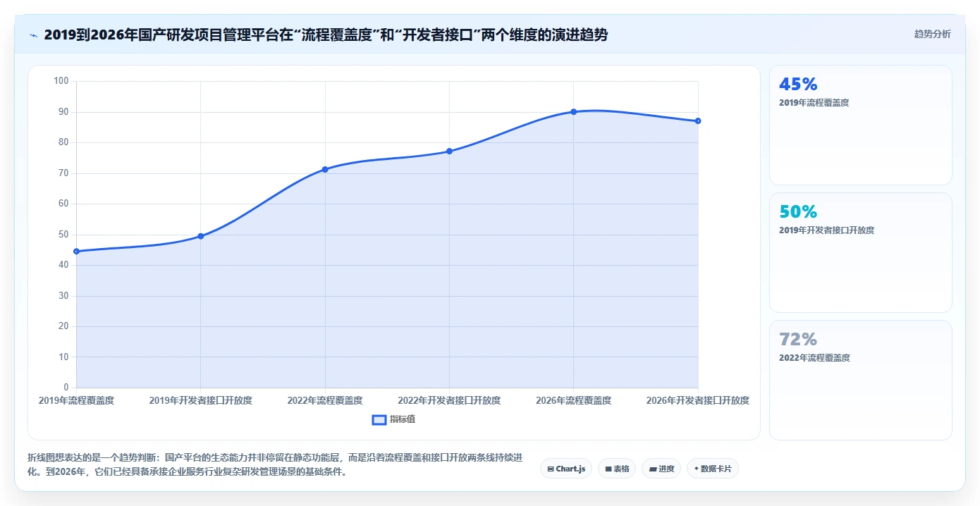Click the 2019年流程覆盖度 card caption
Screen dimensions: 980x506
coord(814,102)
